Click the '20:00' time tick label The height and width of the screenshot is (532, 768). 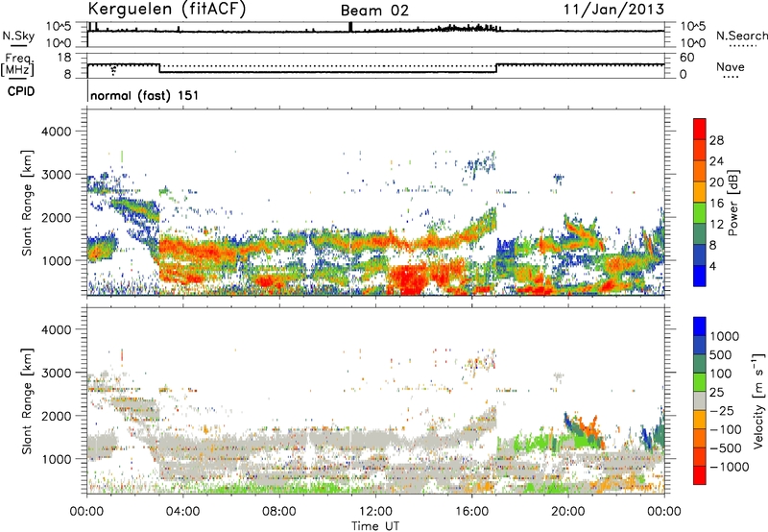(567, 512)
